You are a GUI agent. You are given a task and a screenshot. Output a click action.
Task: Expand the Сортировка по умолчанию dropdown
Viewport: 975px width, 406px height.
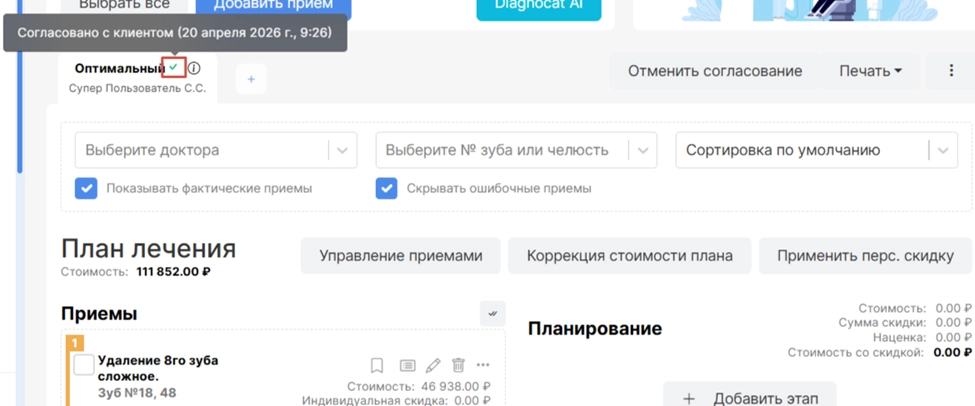[x=942, y=151]
